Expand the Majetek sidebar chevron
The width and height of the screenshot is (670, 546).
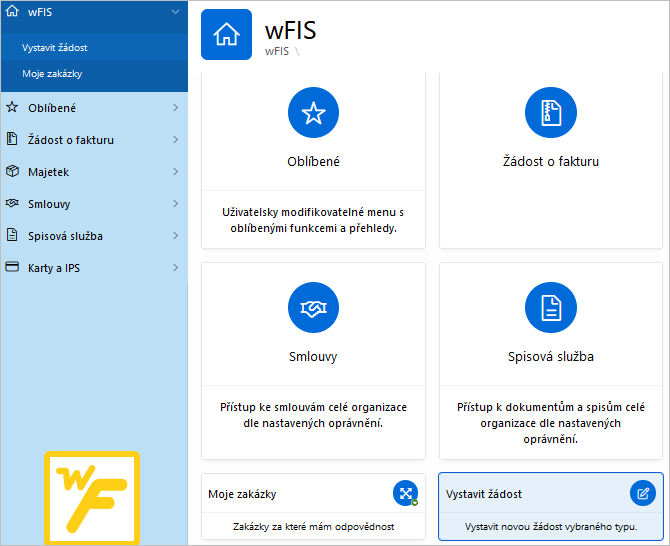pyautogui.click(x=176, y=172)
